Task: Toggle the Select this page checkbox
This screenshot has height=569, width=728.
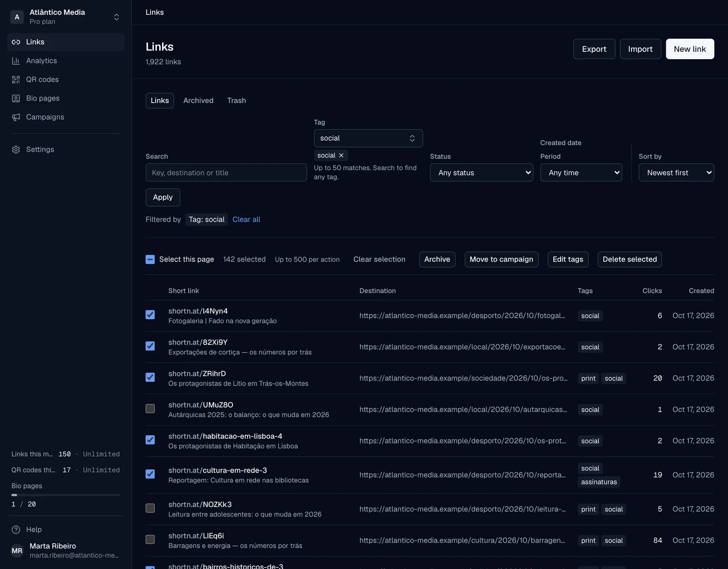Action: point(150,259)
